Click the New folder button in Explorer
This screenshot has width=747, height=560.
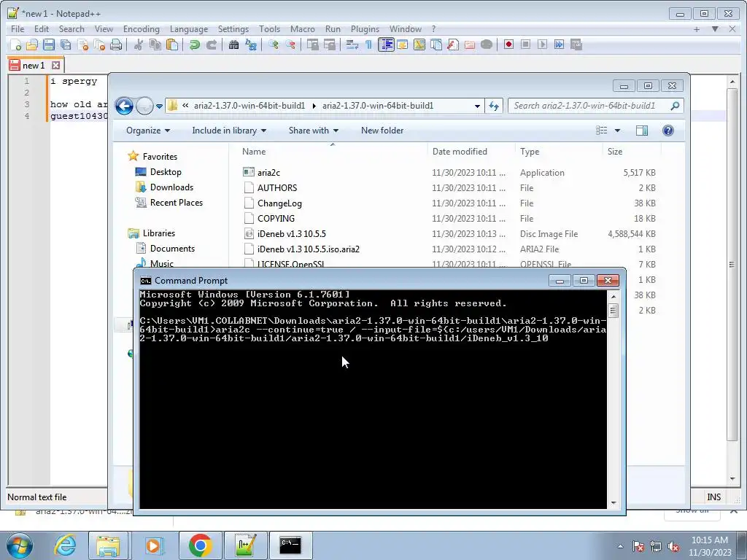[382, 131]
